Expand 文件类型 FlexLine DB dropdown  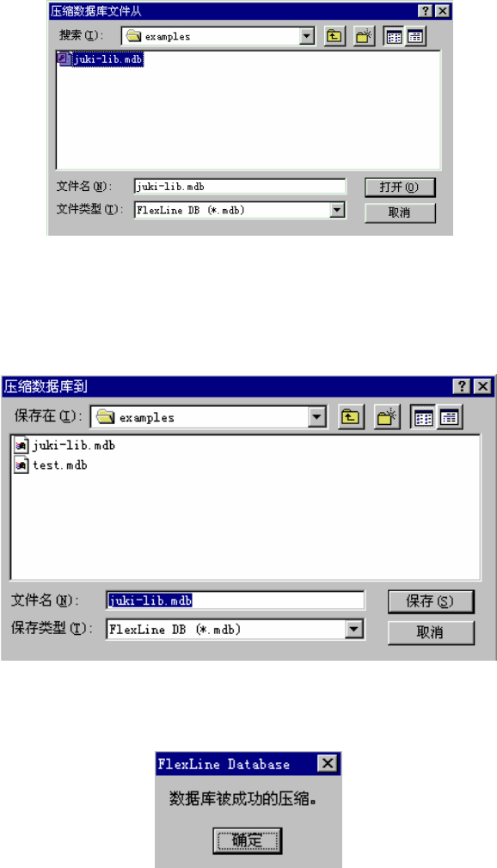337,210
